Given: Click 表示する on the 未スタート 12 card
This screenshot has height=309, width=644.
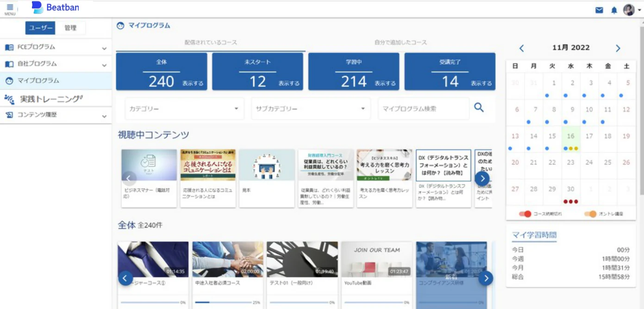Looking at the screenshot, I should 289,84.
